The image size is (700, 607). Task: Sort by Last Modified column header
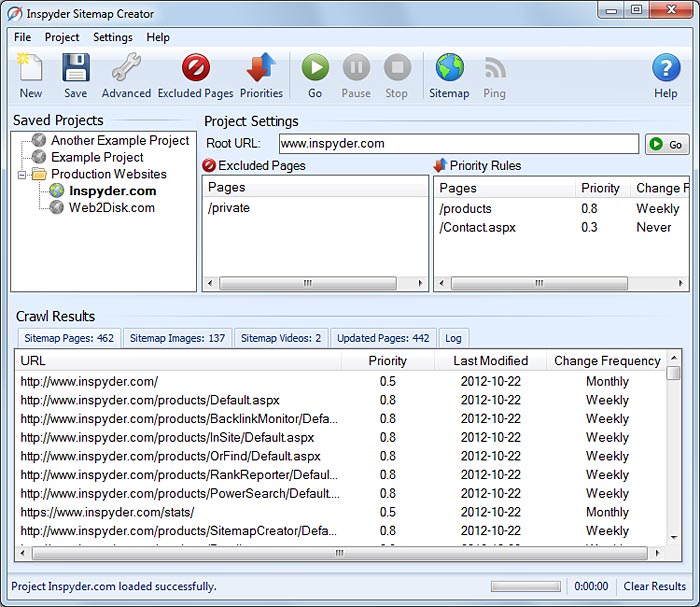coord(490,361)
